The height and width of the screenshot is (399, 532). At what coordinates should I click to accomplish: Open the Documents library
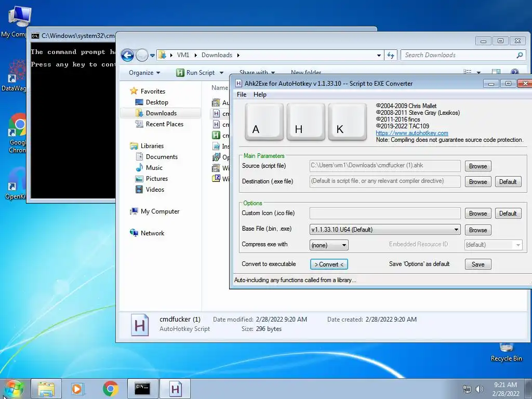(x=162, y=157)
